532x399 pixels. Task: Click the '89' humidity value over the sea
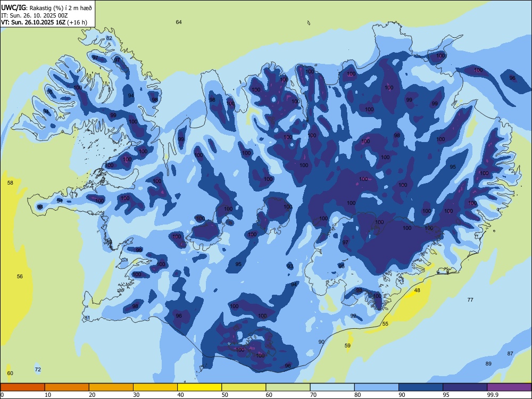(488, 364)
